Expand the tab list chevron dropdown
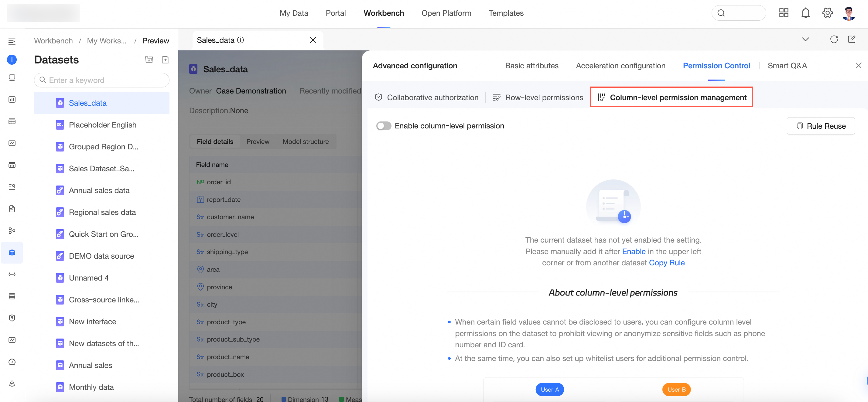868x402 pixels. point(805,40)
